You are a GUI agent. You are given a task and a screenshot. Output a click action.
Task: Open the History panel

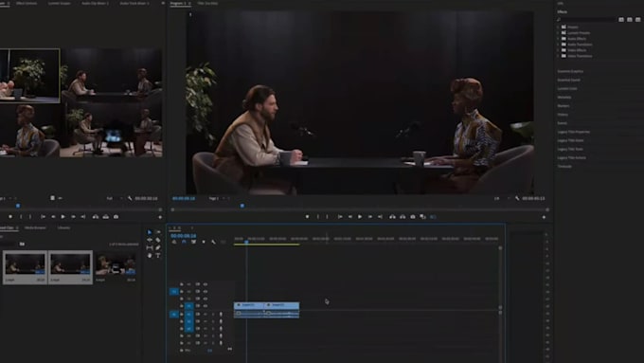pos(563,115)
